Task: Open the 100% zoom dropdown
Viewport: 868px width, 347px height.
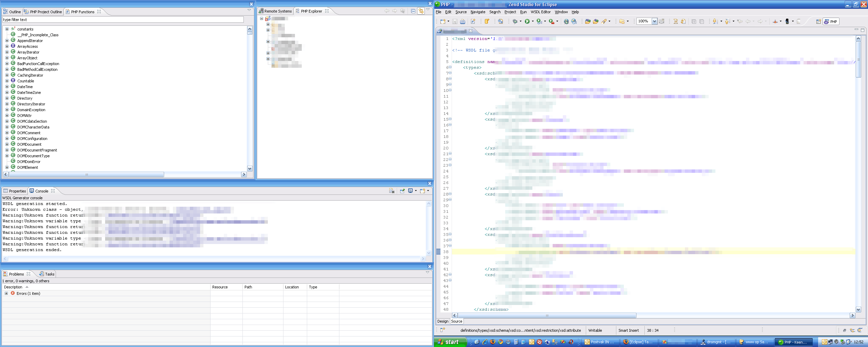Action: [654, 21]
